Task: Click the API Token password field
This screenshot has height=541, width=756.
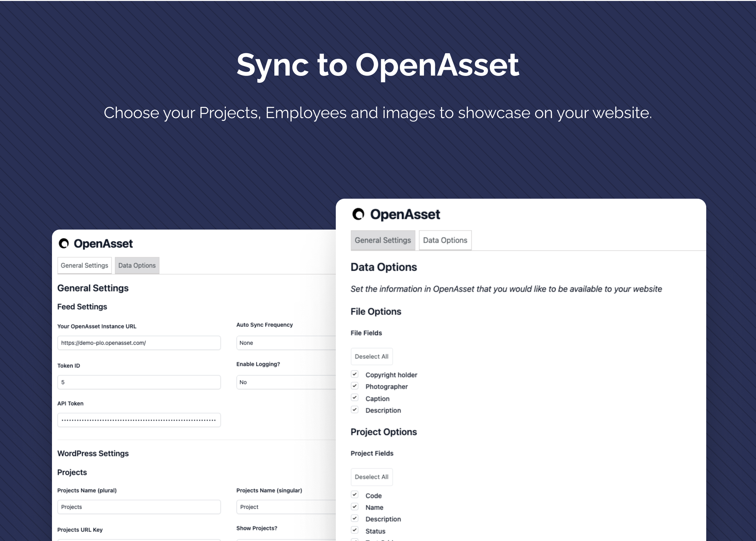Action: pyautogui.click(x=139, y=420)
